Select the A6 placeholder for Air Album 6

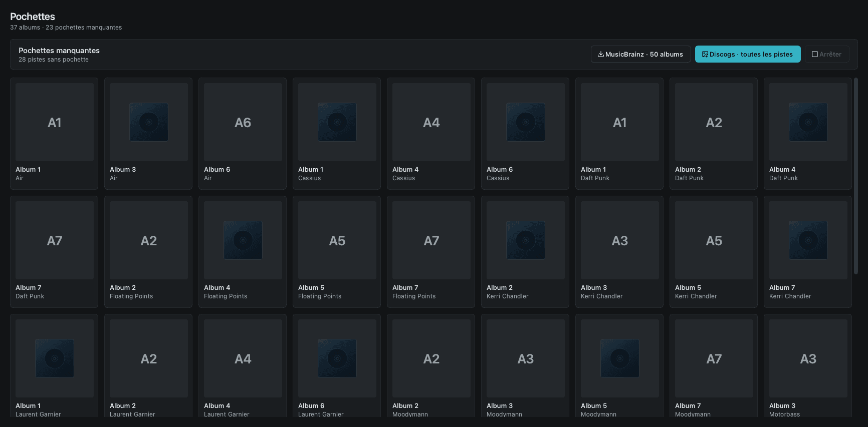coord(243,122)
